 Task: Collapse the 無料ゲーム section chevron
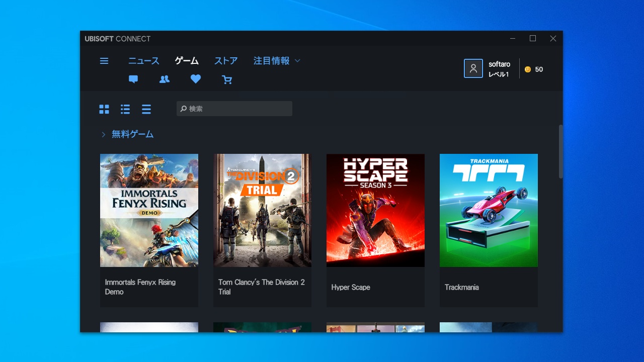[103, 134]
